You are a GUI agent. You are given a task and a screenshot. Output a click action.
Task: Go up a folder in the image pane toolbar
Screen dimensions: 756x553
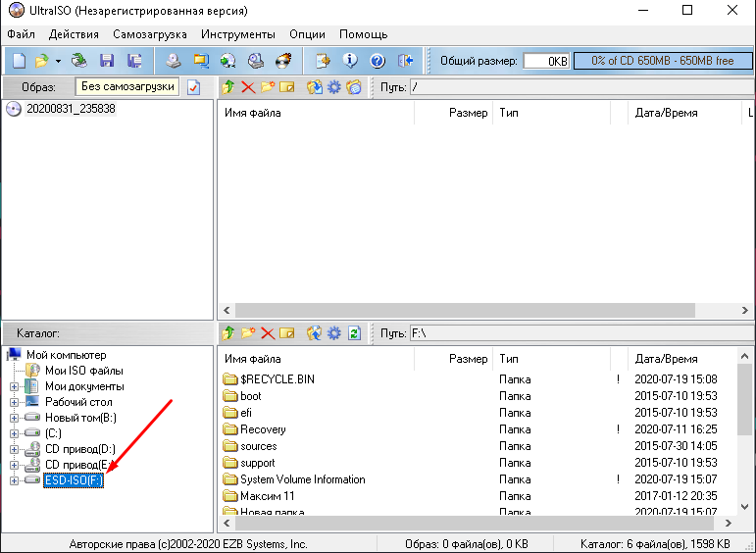coord(228,87)
